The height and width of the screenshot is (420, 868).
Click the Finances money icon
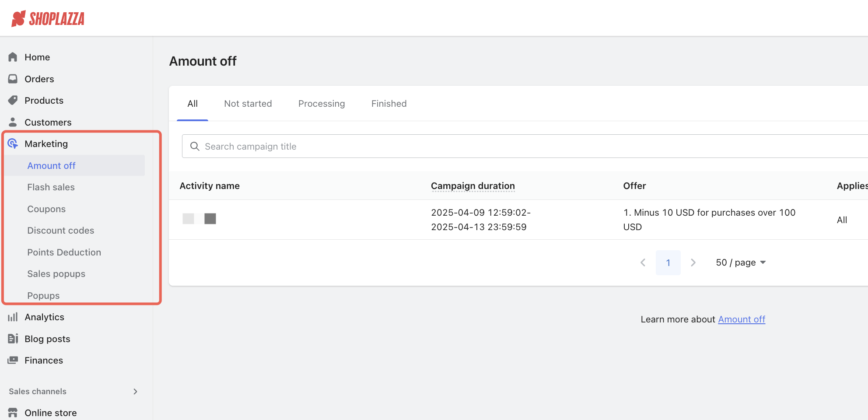[x=13, y=360]
